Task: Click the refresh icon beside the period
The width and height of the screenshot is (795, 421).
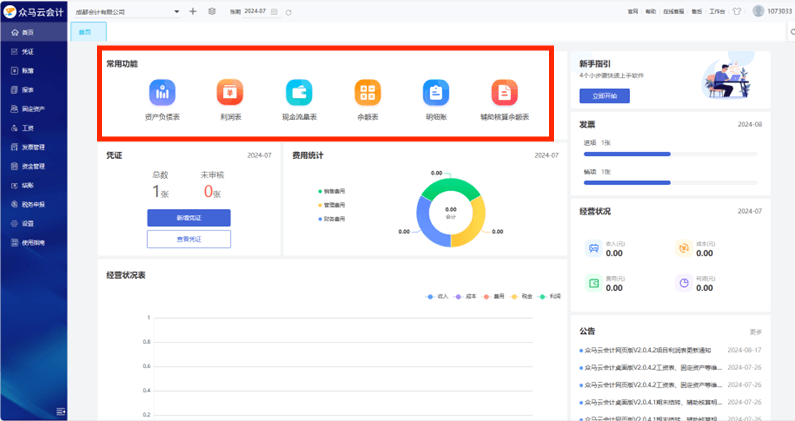Action: coord(288,11)
